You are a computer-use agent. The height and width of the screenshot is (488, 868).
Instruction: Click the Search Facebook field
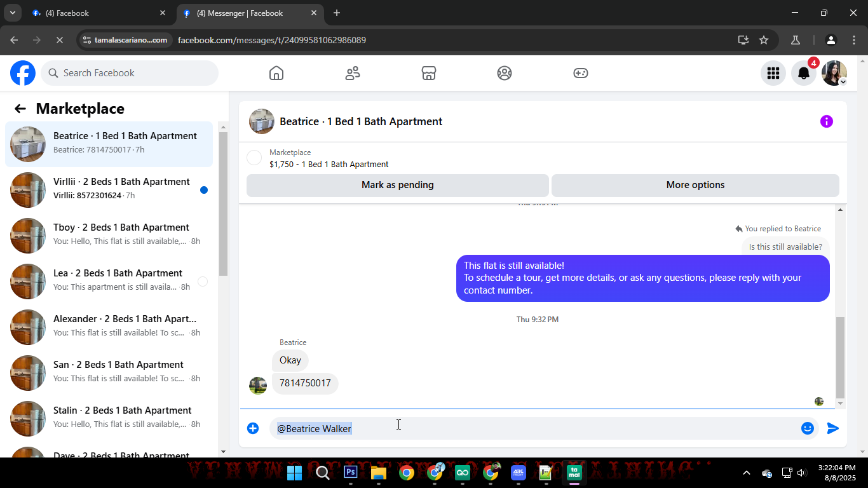pos(130,73)
